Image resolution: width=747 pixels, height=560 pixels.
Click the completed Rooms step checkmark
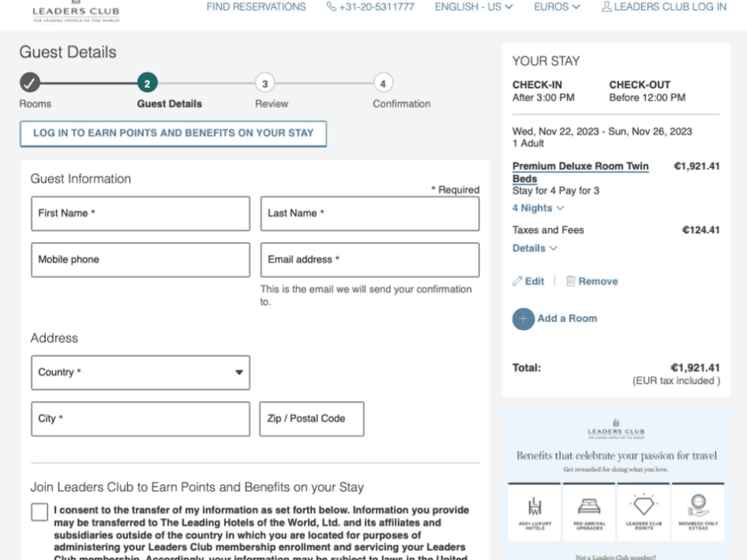(x=29, y=83)
